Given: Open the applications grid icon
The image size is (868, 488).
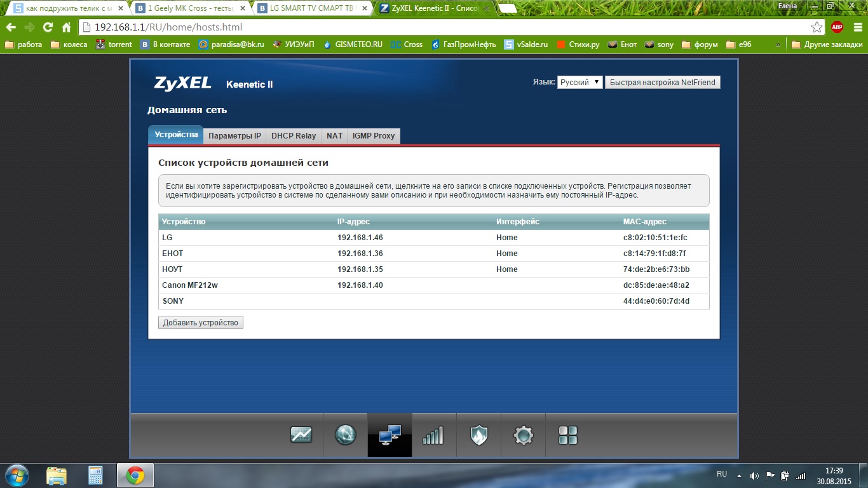Looking at the screenshot, I should (567, 435).
